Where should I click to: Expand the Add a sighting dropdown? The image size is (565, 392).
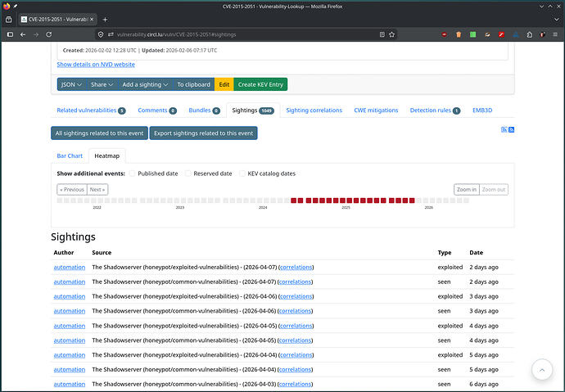(145, 84)
